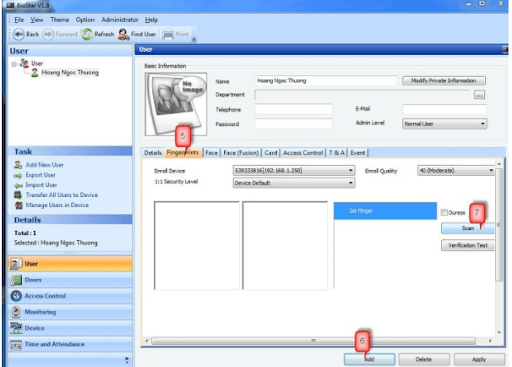Select the 1st Finger list entry
The height and width of the screenshot is (367, 512).
[385, 211]
